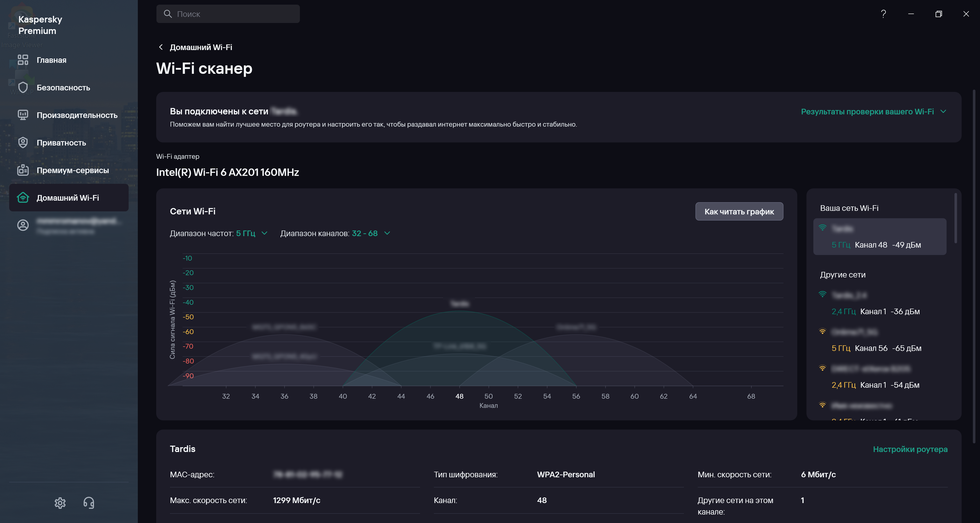Click the question mark help icon
Screen dimensions: 980x523
[883, 14]
